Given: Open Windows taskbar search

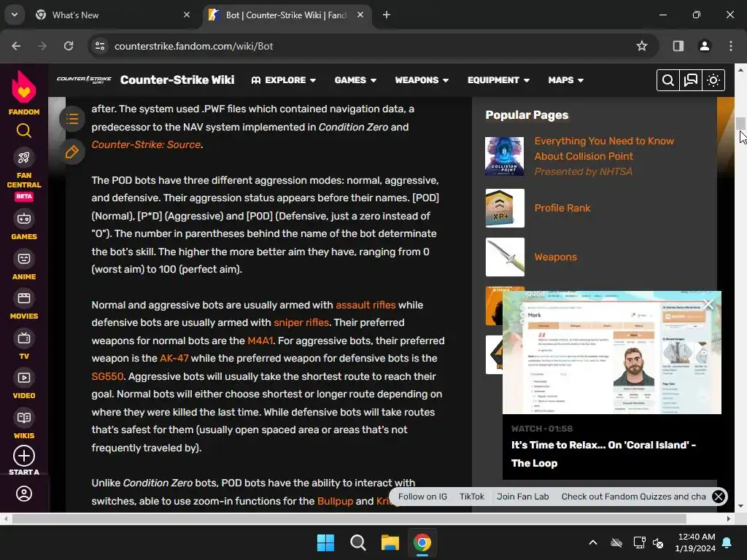Looking at the screenshot, I should pyautogui.click(x=357, y=542).
